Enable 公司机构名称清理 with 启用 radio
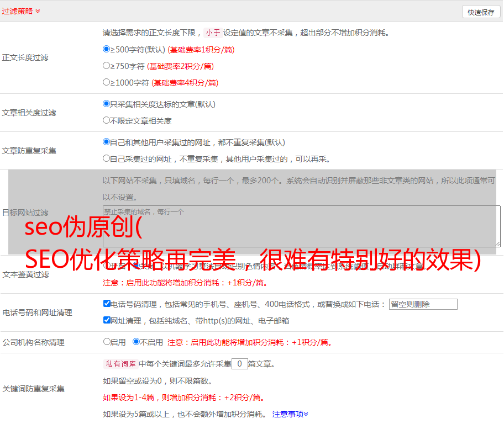The height and width of the screenshot is (424, 504). (107, 341)
